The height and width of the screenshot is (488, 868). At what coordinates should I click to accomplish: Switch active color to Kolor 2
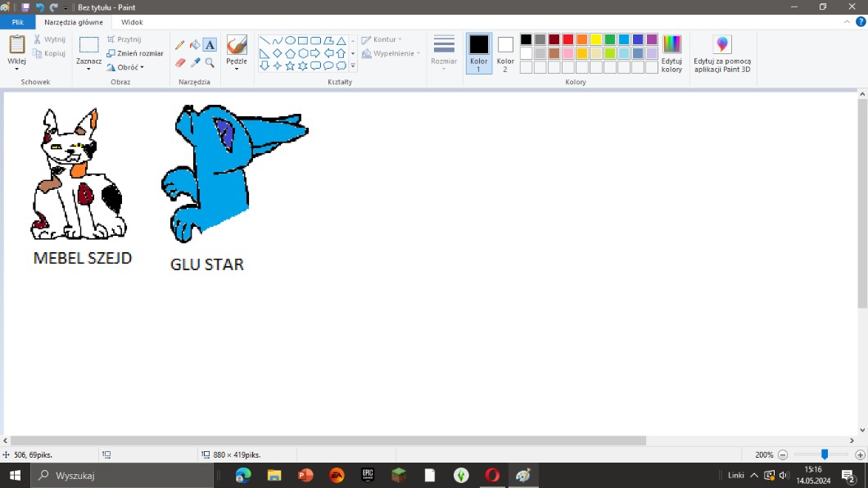(505, 53)
